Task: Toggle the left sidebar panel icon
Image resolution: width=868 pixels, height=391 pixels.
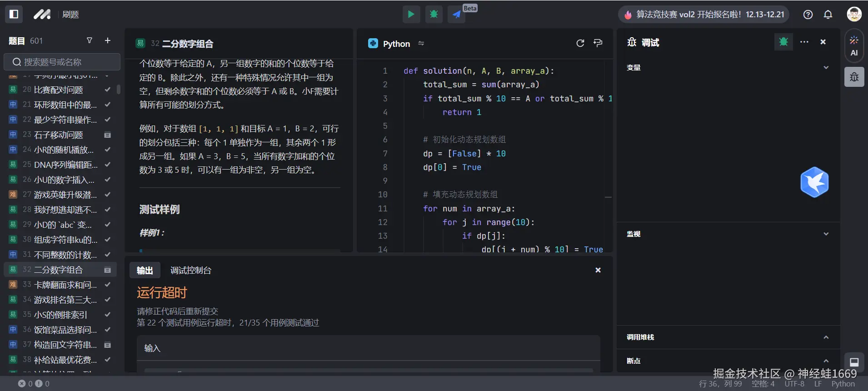Action: 14,14
